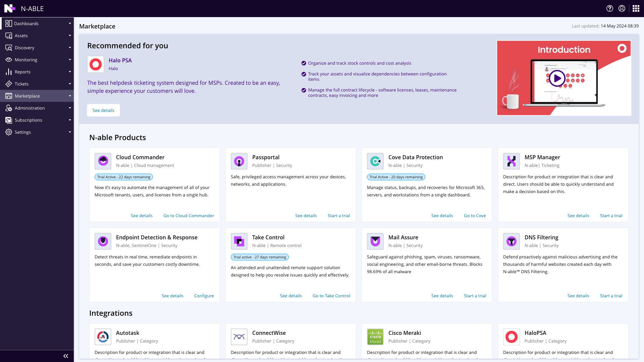Image resolution: width=644 pixels, height=362 pixels.
Task: Expand the Administration menu arrow
Action: coord(70,108)
